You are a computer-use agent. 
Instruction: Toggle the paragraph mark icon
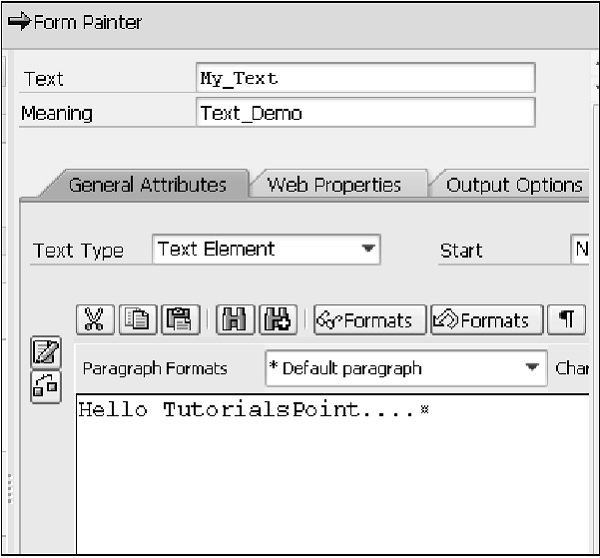[x=566, y=319]
